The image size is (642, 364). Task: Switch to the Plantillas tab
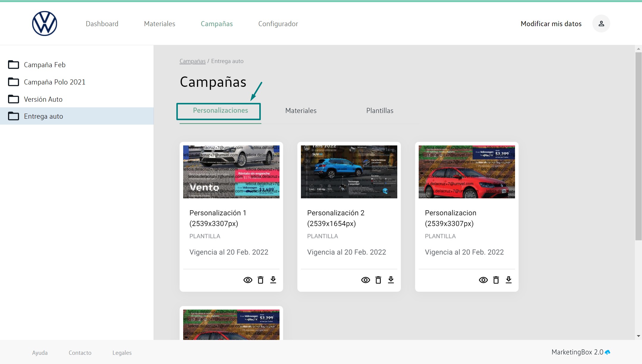point(379,111)
